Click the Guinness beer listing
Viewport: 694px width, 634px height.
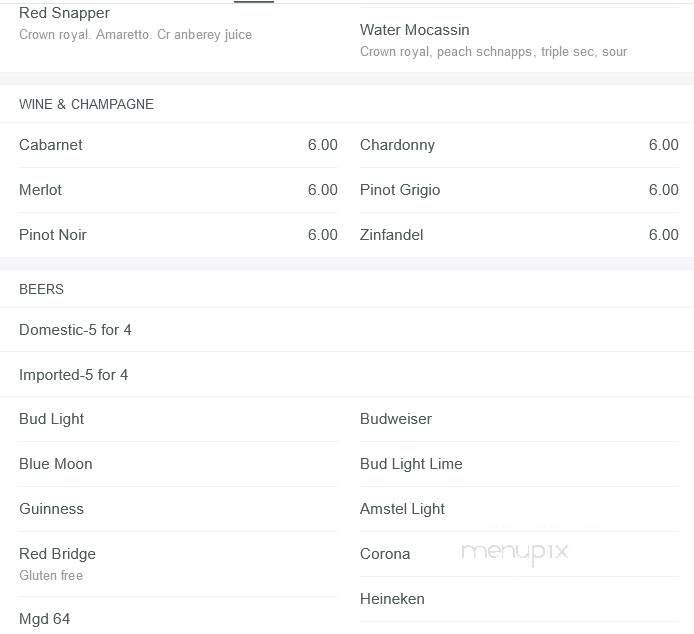[x=52, y=509]
